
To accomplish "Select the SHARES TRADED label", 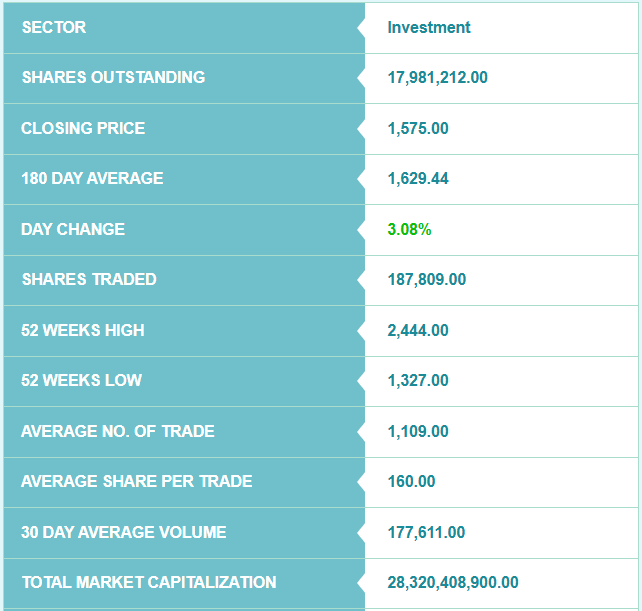I will pos(89,279).
